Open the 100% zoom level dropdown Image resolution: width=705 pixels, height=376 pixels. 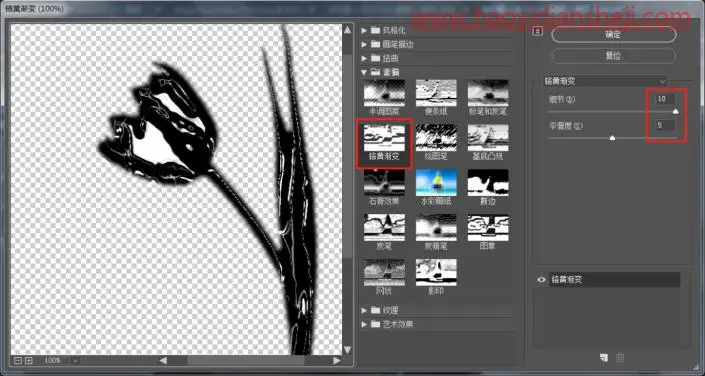(76, 360)
